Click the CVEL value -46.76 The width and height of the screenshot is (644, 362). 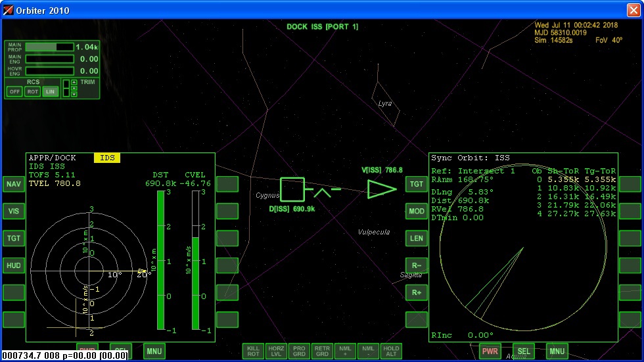[195, 183]
